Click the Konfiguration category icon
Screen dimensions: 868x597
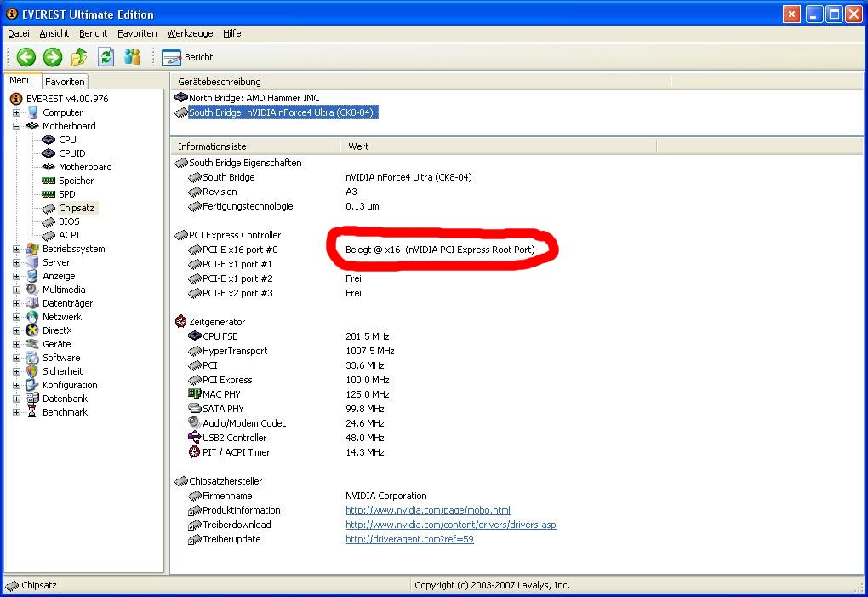pos(32,385)
